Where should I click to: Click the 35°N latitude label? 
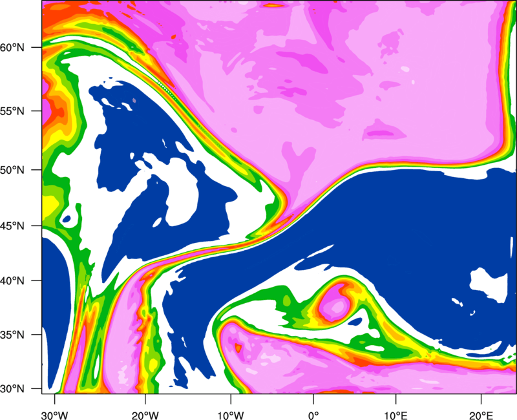12,335
